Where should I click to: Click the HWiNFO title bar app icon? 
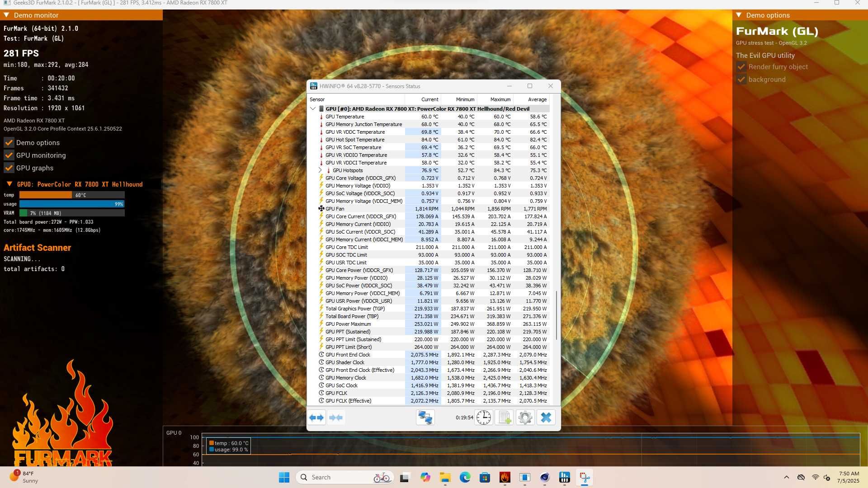click(x=314, y=86)
